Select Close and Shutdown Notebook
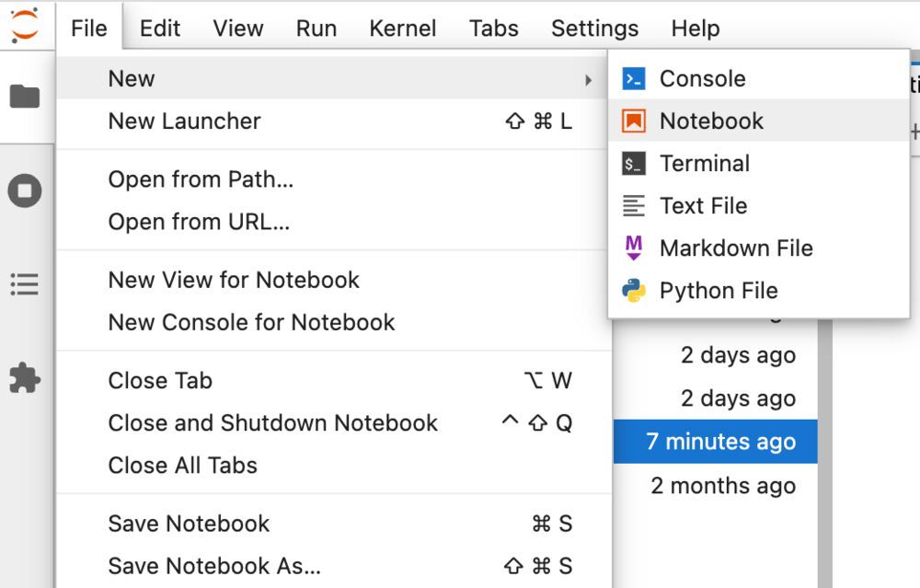 [x=272, y=423]
